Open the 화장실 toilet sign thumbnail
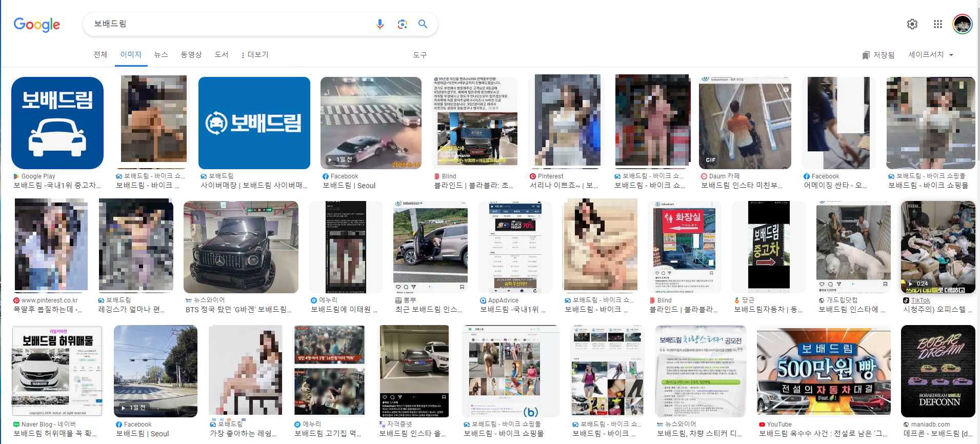This screenshot has height=444, width=980. [x=684, y=247]
